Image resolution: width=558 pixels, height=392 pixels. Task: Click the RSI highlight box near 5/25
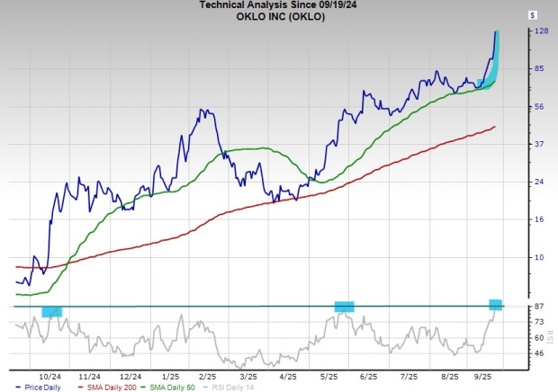pos(345,307)
